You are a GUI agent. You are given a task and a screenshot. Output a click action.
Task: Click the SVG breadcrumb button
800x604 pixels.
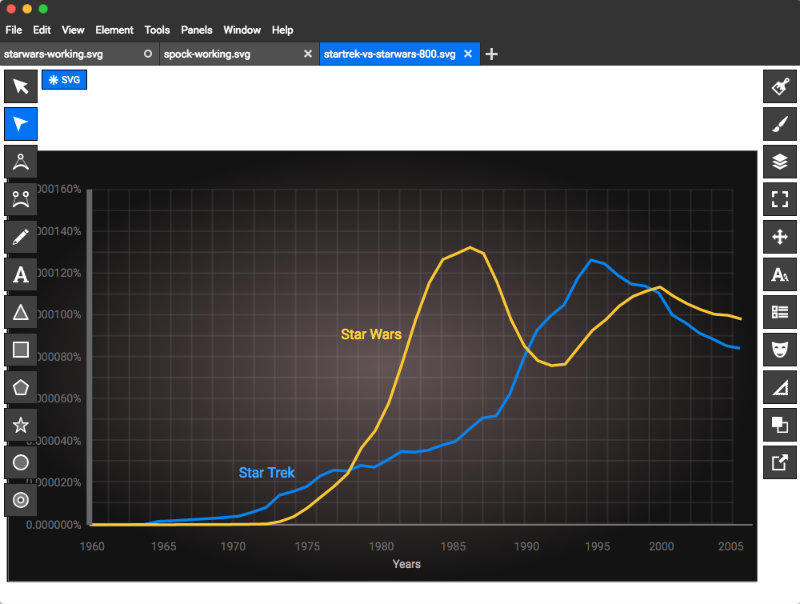click(64, 80)
